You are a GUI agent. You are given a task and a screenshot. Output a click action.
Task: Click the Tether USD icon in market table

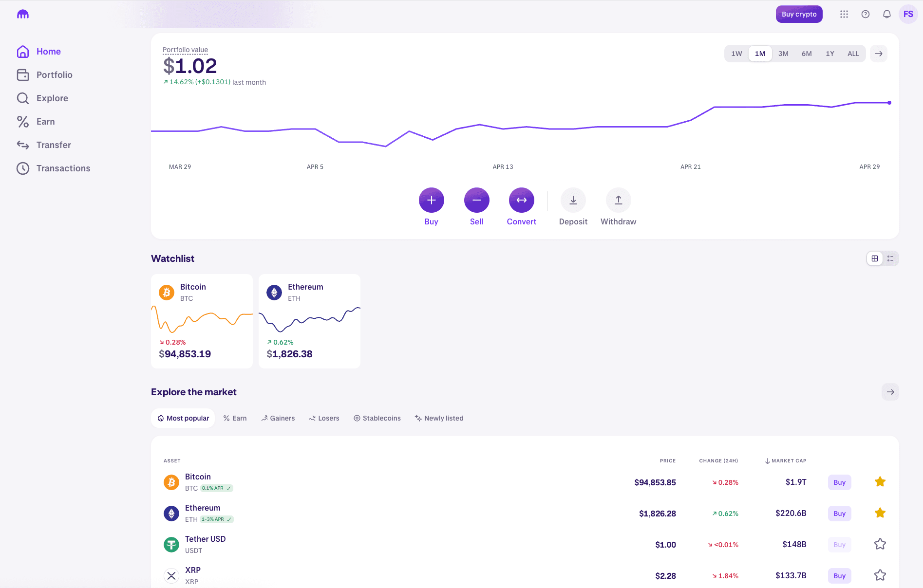pos(171,545)
